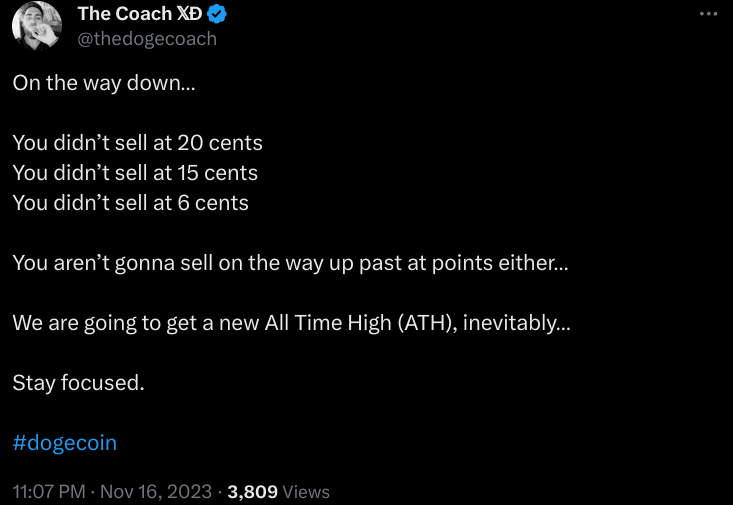
Task: Open the @thedogecoach handle link
Action: pos(147,39)
